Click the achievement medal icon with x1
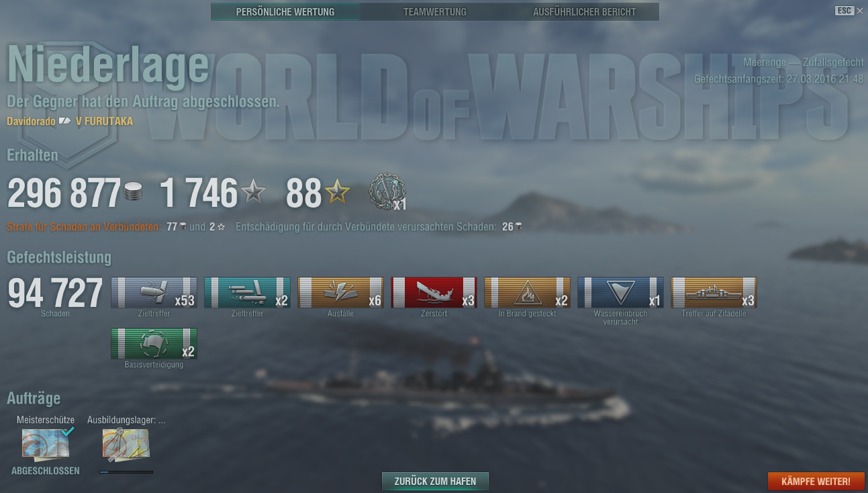This screenshot has width=868, height=493. pos(387,193)
